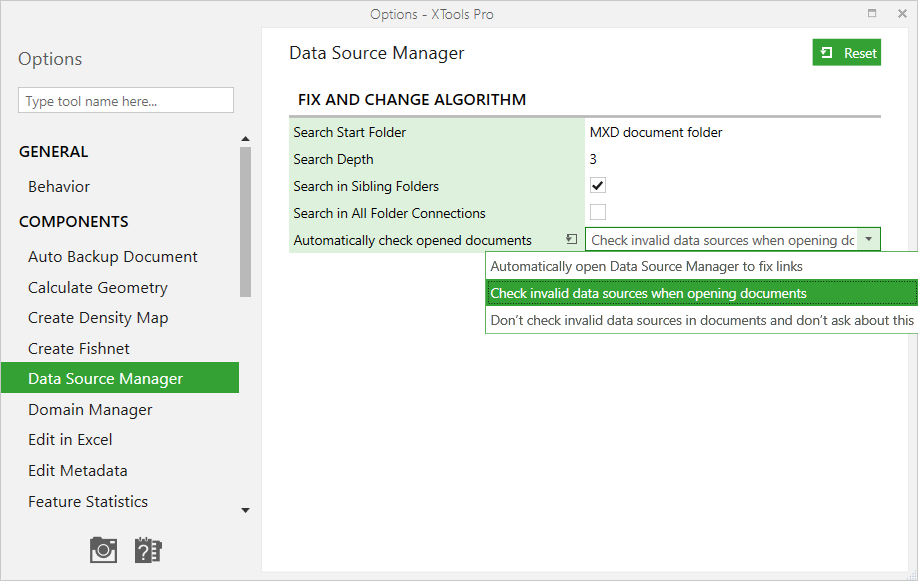Screen dimensions: 918x581
Task: Open Calculate Geometry options
Action: click(x=98, y=288)
